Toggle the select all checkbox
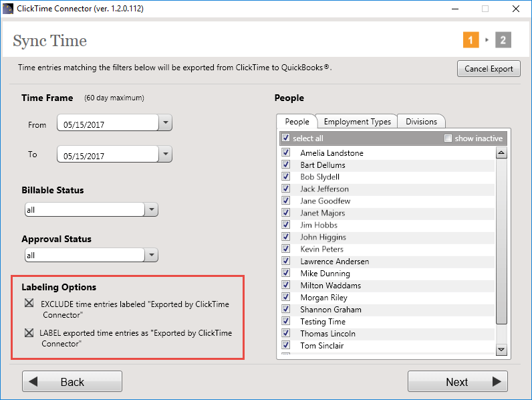This screenshot has height=400, width=532. (285, 138)
